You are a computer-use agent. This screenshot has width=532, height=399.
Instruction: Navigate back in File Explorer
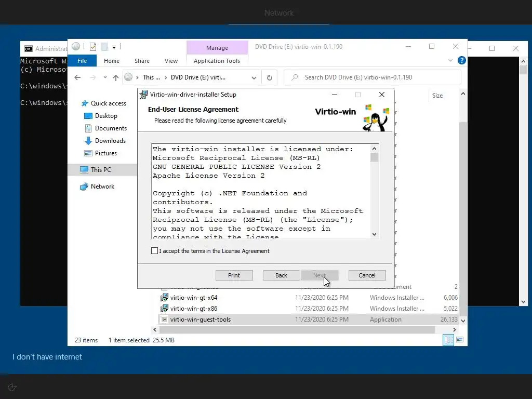(x=77, y=77)
